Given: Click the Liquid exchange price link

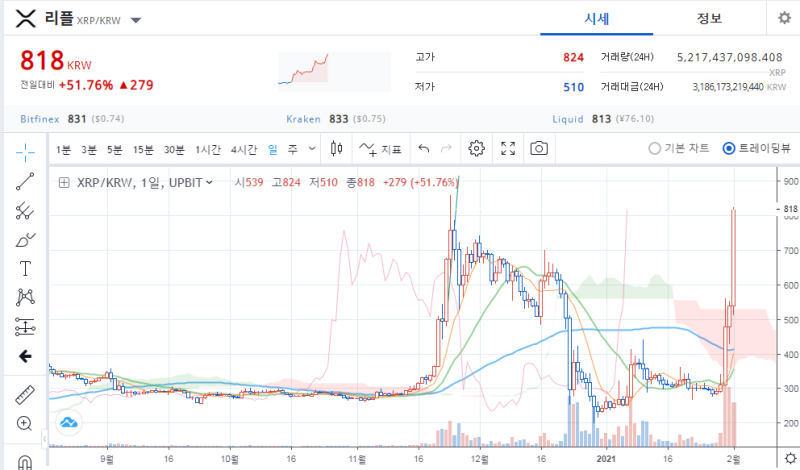Looking at the screenshot, I should coord(603,119).
